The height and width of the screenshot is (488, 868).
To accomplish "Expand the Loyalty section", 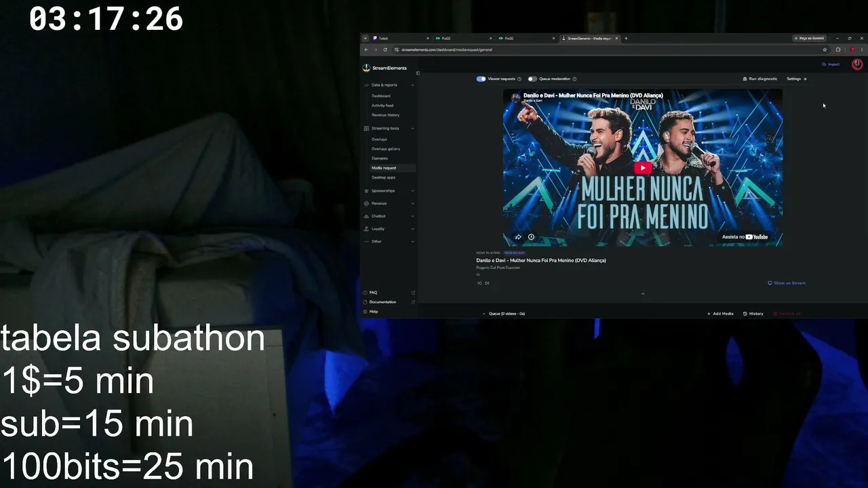I will tap(389, 229).
